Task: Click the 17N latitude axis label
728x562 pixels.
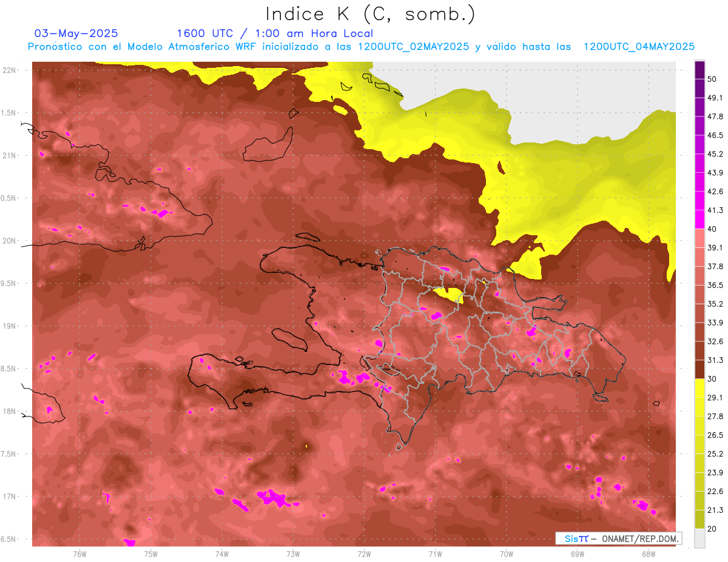Action: pos(10,497)
